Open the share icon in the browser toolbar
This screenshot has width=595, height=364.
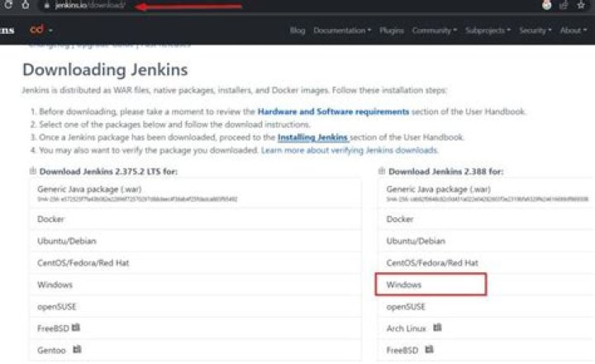click(x=564, y=5)
